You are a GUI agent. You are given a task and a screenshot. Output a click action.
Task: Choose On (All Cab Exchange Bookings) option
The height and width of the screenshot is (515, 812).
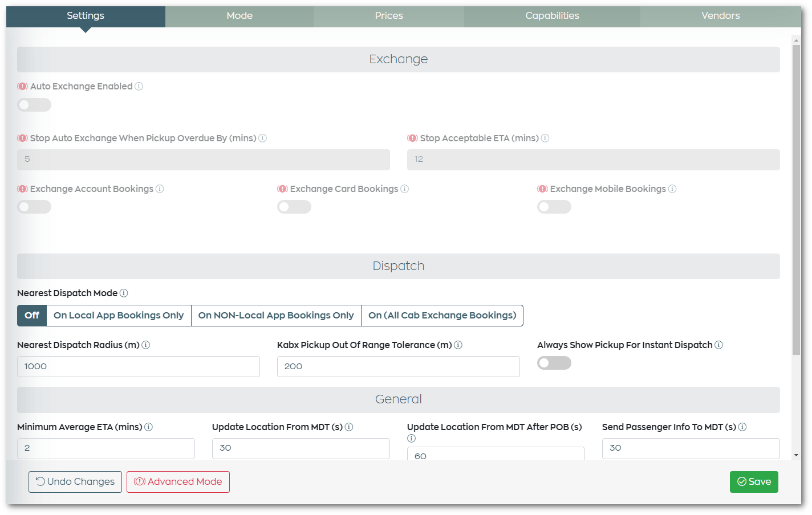[x=442, y=315]
